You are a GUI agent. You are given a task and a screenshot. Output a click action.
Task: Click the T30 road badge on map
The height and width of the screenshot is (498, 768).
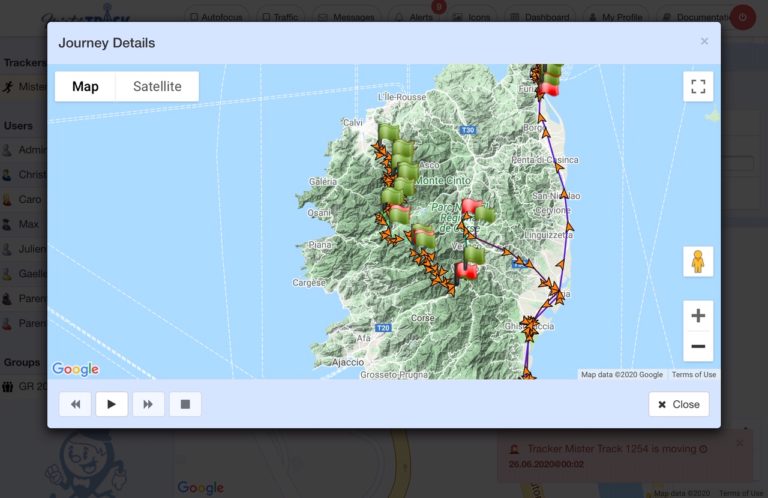[468, 130]
